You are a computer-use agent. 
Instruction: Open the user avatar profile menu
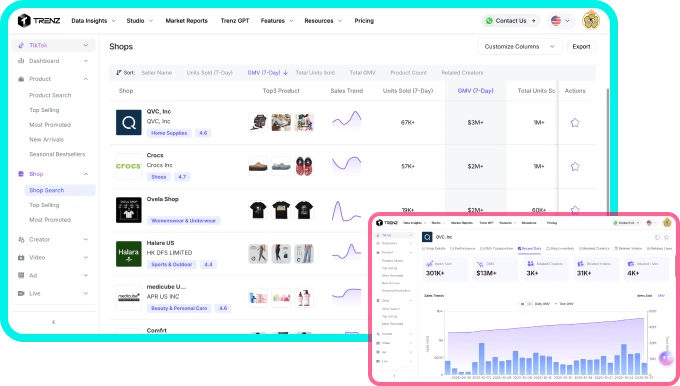tap(591, 20)
